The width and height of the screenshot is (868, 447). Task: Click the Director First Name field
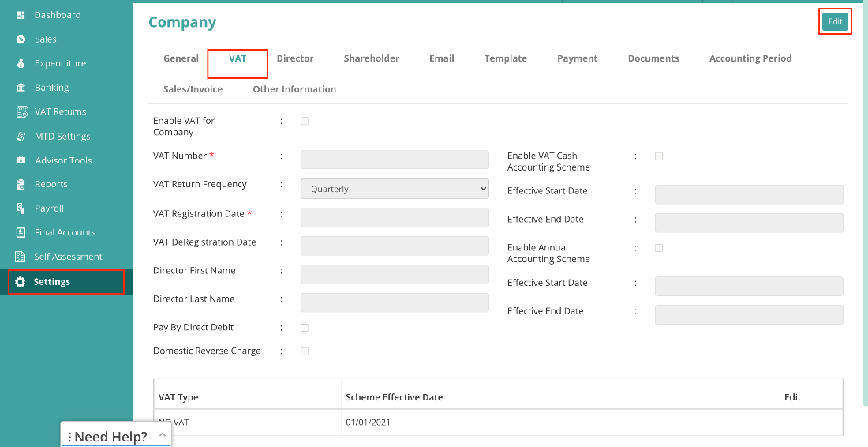[395, 274]
